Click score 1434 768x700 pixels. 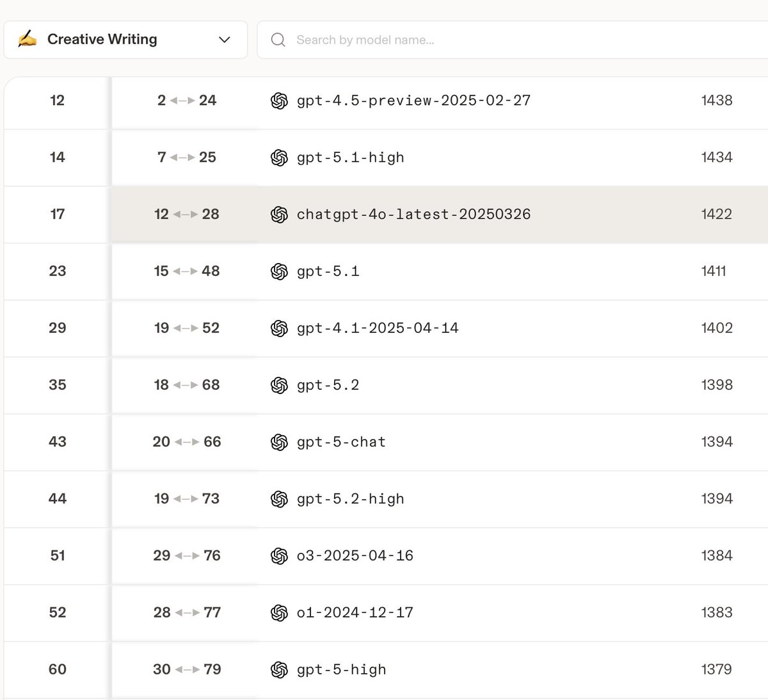point(717,157)
